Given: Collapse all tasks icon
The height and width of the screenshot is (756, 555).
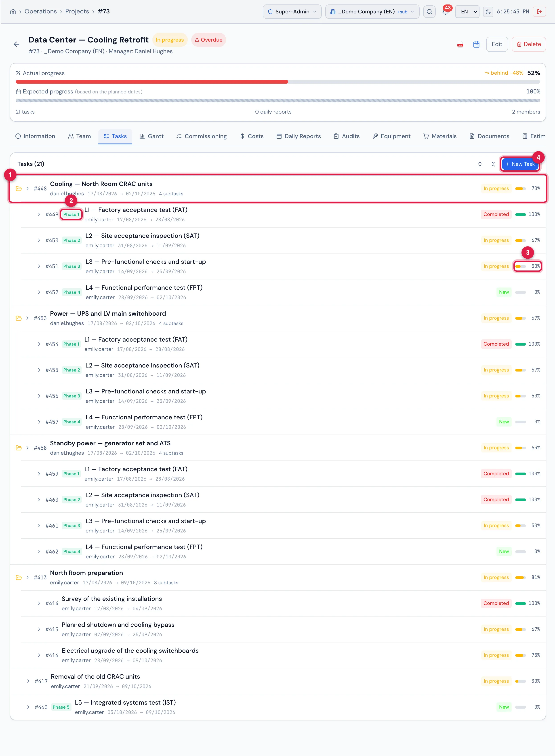Looking at the screenshot, I should [493, 164].
